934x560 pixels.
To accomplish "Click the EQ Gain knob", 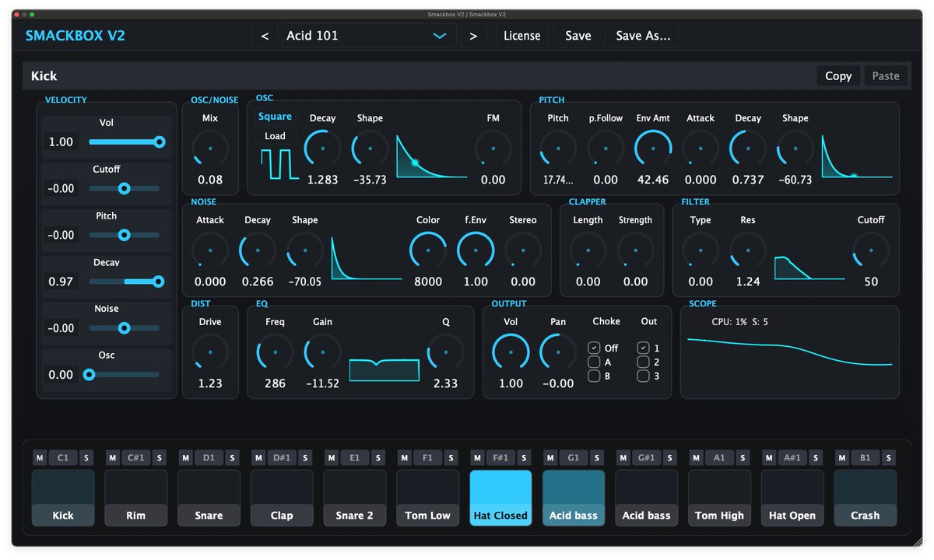I will pos(322,352).
